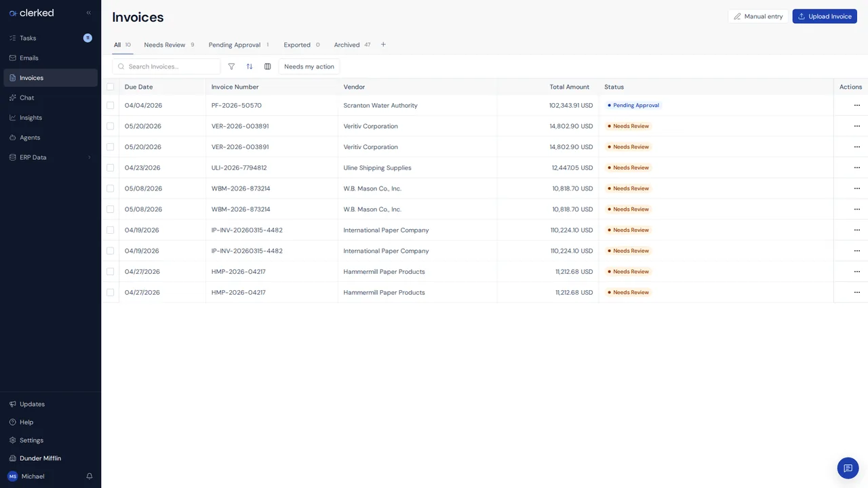The height and width of the screenshot is (488, 868).
Task: Check the box for ULI-2026-7794812
Action: pyautogui.click(x=110, y=167)
